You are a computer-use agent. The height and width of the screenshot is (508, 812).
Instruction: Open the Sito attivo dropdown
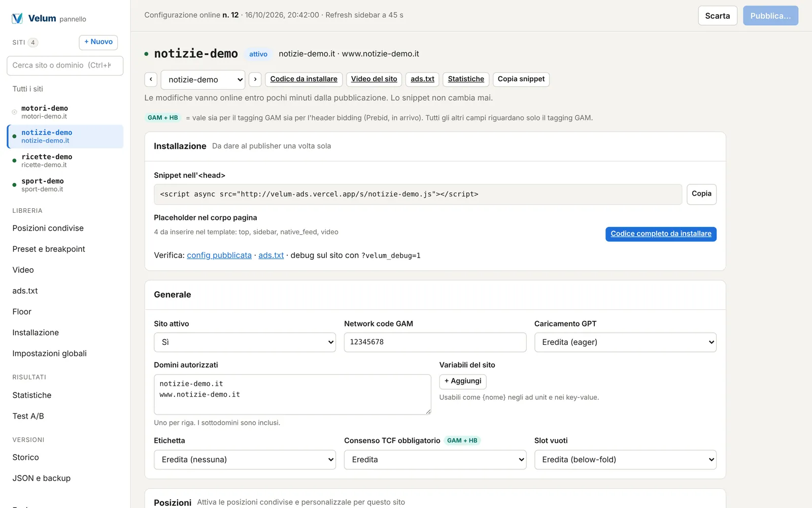coord(245,342)
